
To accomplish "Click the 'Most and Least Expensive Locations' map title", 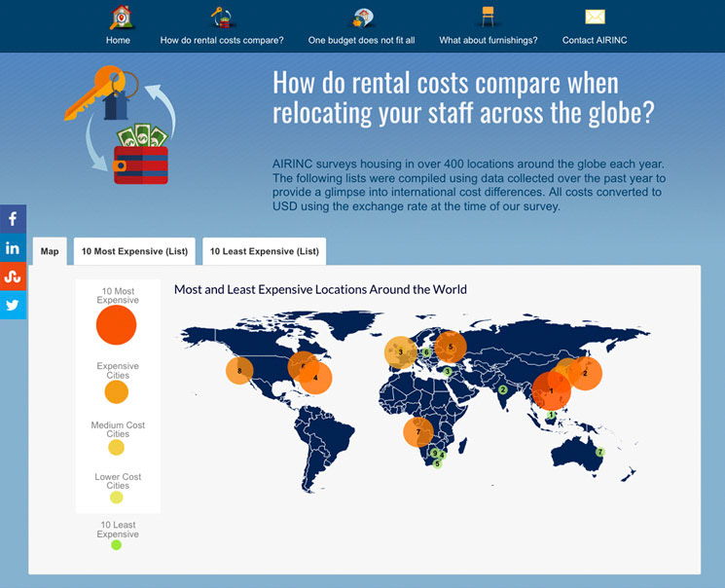I will 320,289.
